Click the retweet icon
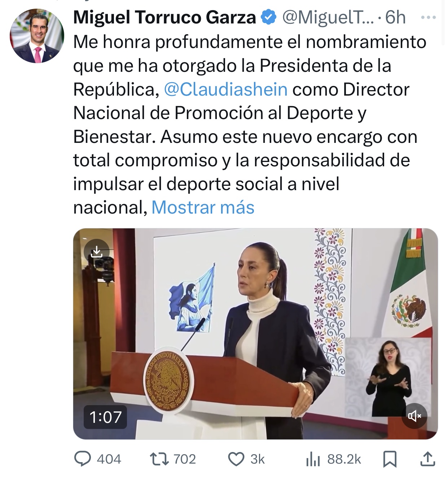448x482 pixels. point(159,459)
